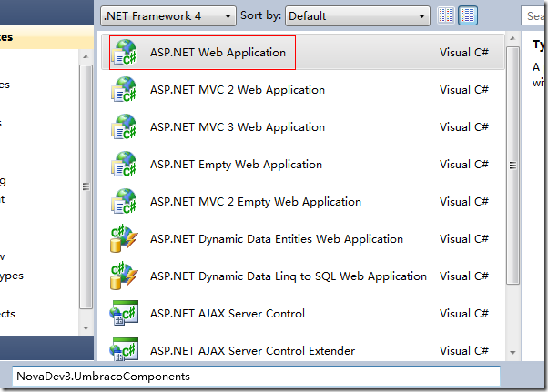Switch to medium icons list view

(x=468, y=15)
